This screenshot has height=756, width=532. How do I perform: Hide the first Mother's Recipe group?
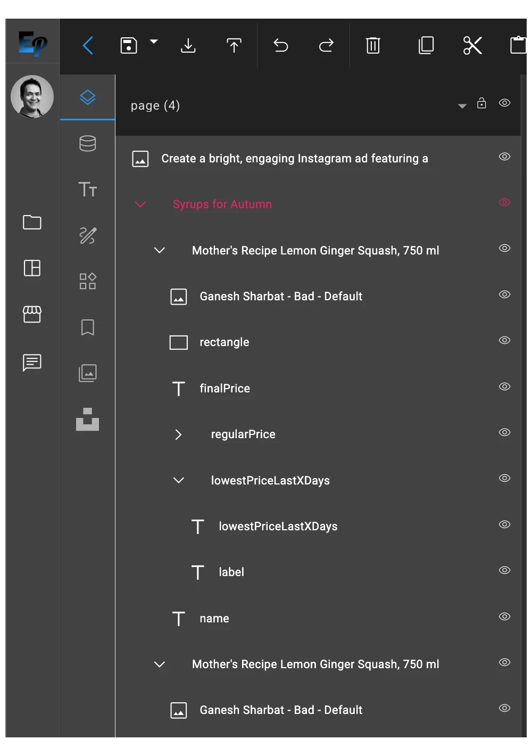coord(505,248)
